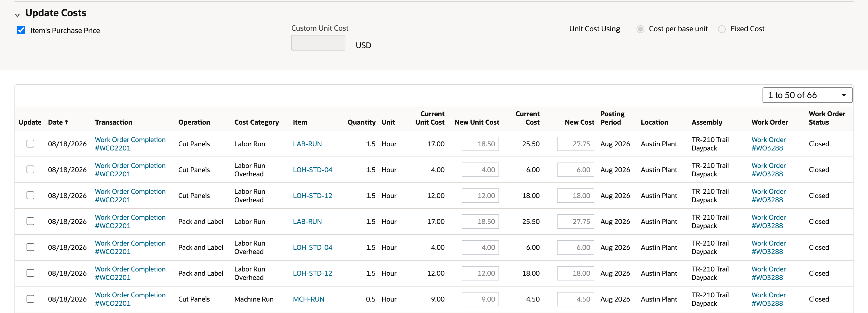This screenshot has height=313, width=868.
Task: Click New Unit Cost field showing 9.00
Action: click(x=480, y=299)
